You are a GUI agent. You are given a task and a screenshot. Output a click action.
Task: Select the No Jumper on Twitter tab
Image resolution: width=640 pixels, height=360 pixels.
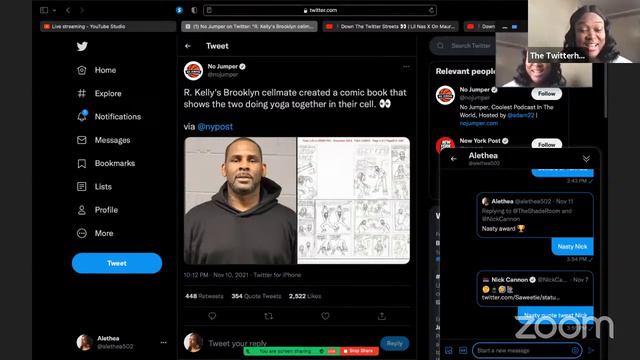249,27
